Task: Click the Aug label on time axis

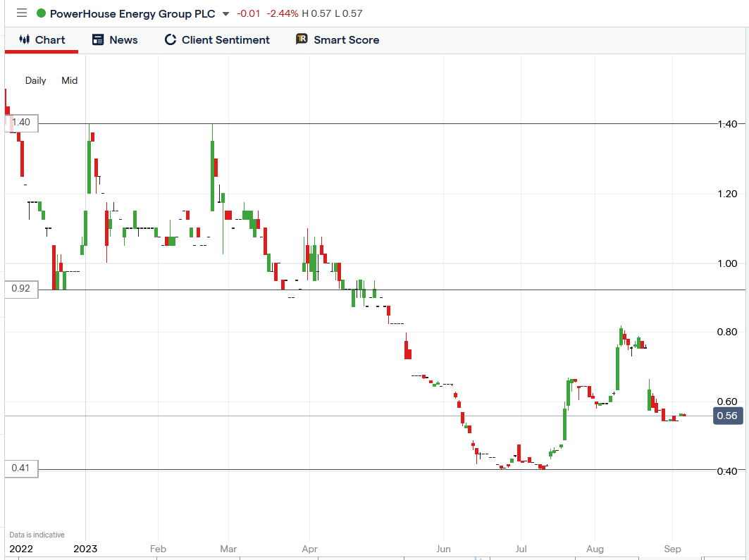Action: click(x=595, y=549)
